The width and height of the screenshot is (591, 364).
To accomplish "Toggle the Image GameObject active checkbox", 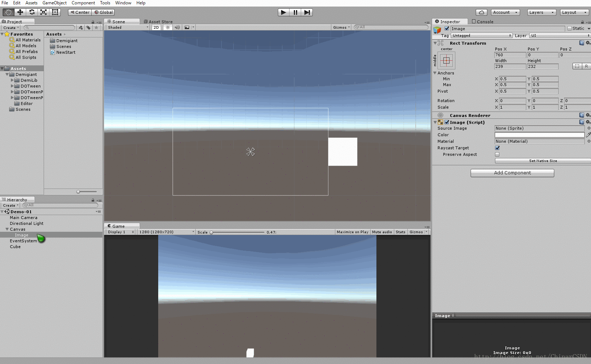I will tap(447, 28).
